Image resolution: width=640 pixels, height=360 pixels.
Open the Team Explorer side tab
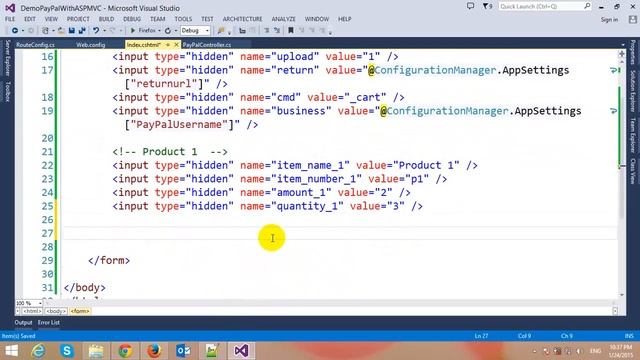coord(633,135)
